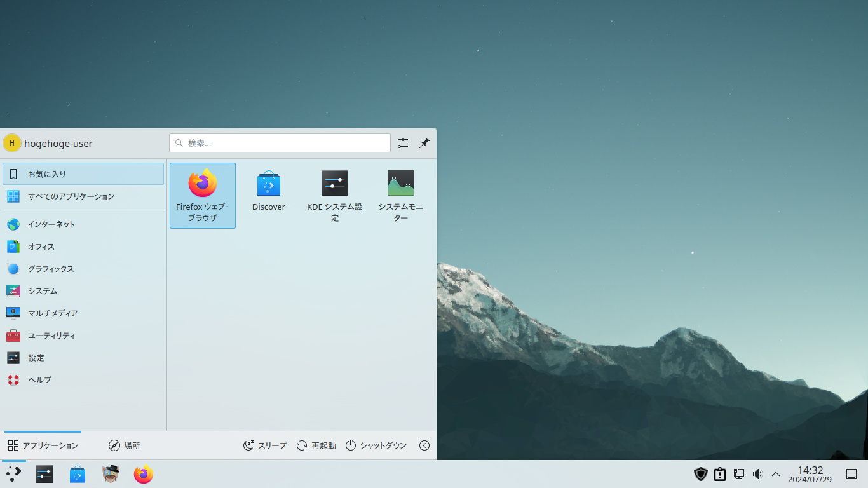Expand more session options with the chevron

pos(424,445)
